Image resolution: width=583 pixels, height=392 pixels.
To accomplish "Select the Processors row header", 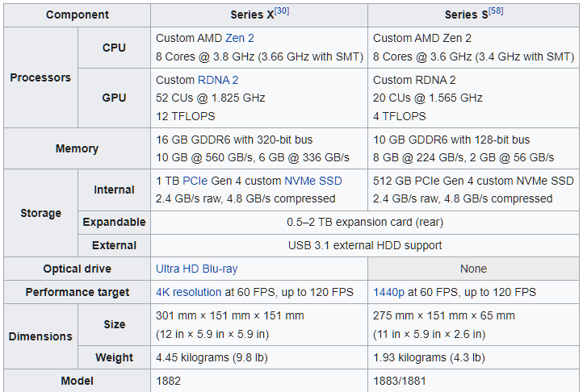I will pos(40,77).
